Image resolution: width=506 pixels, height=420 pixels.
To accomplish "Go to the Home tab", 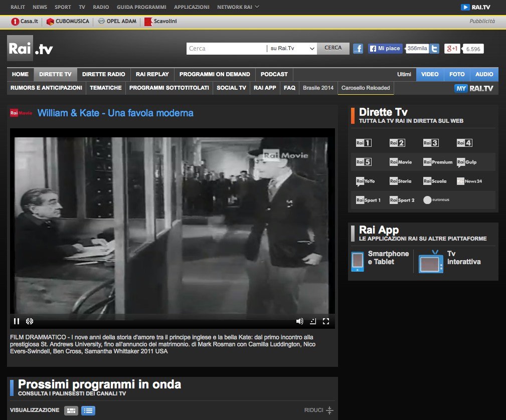I will tap(21, 75).
